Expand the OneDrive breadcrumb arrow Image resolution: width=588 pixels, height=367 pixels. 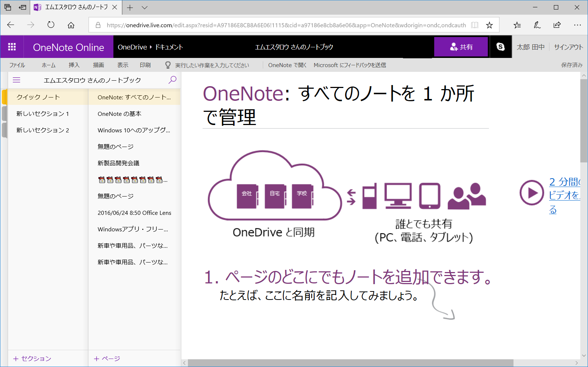click(x=150, y=47)
